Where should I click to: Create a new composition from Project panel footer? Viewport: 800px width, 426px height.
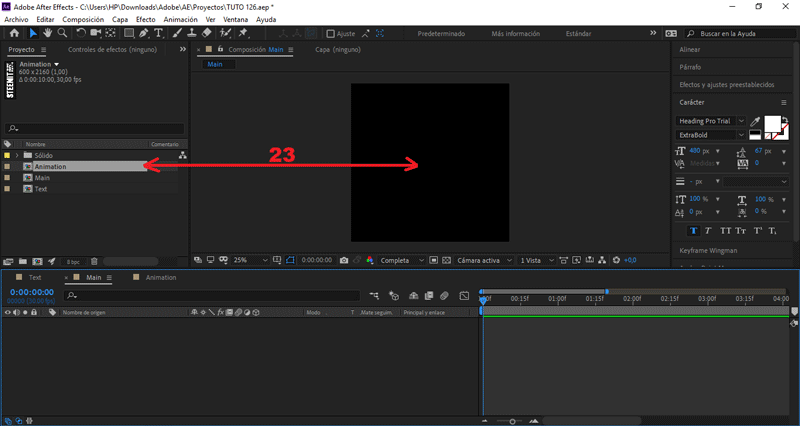37,262
